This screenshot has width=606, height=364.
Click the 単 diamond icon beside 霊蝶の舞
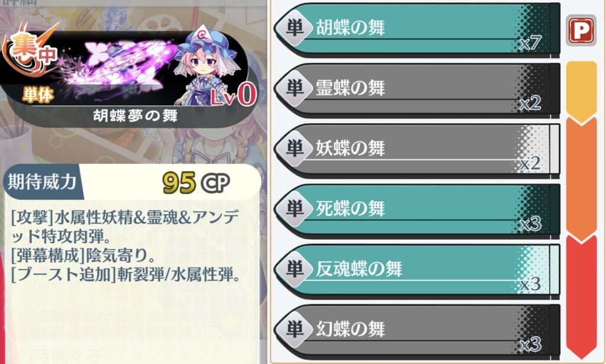point(295,88)
